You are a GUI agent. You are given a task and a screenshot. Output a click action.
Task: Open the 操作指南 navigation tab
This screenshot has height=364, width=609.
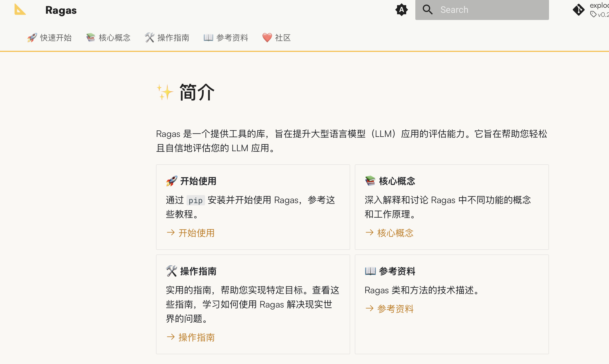pyautogui.click(x=173, y=38)
